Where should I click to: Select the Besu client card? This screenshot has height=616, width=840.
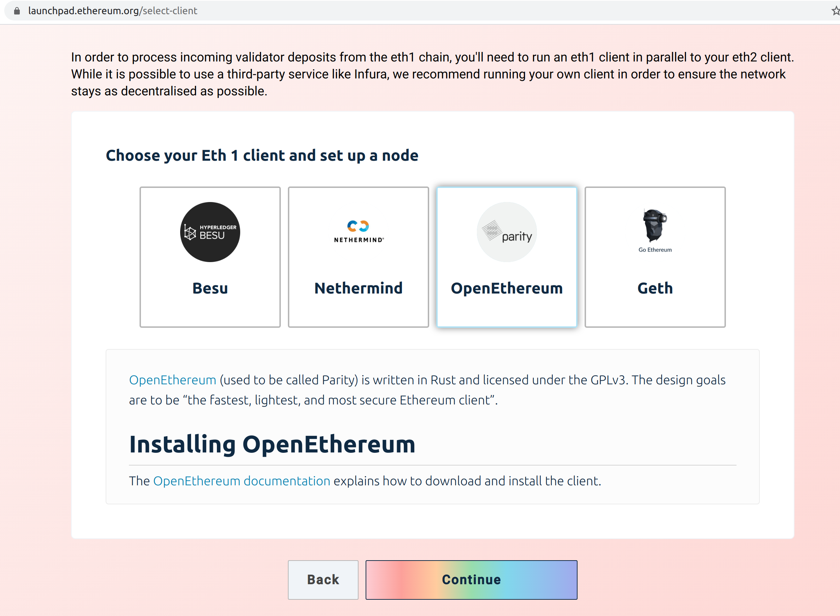tap(210, 256)
